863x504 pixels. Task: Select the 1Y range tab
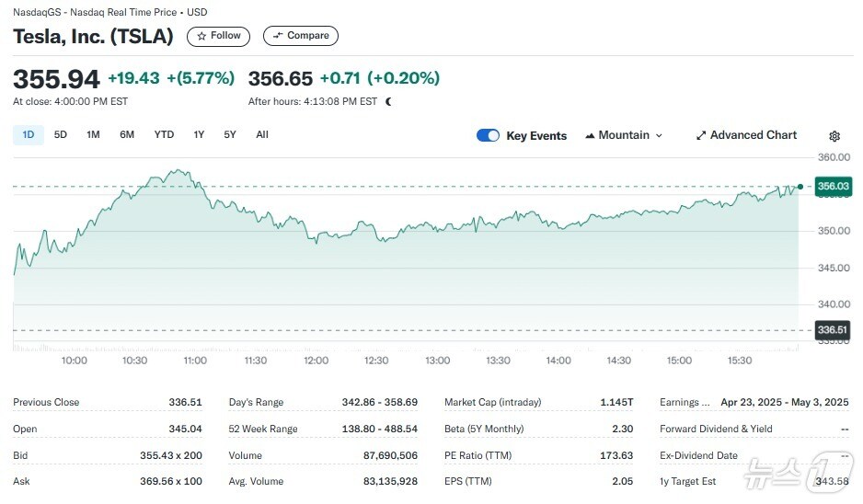click(x=199, y=135)
